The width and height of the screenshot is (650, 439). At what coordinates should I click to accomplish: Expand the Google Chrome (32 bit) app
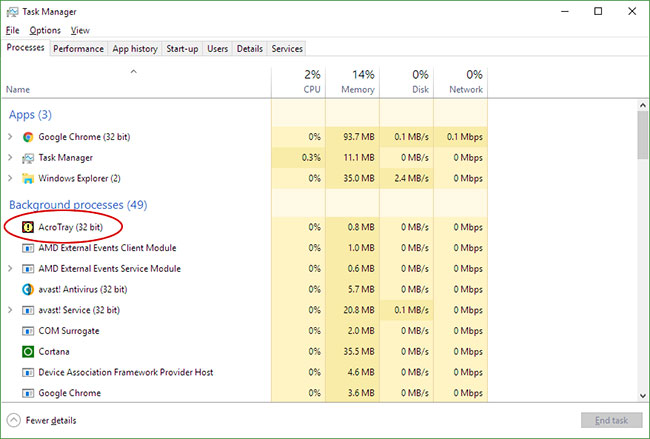[10, 136]
